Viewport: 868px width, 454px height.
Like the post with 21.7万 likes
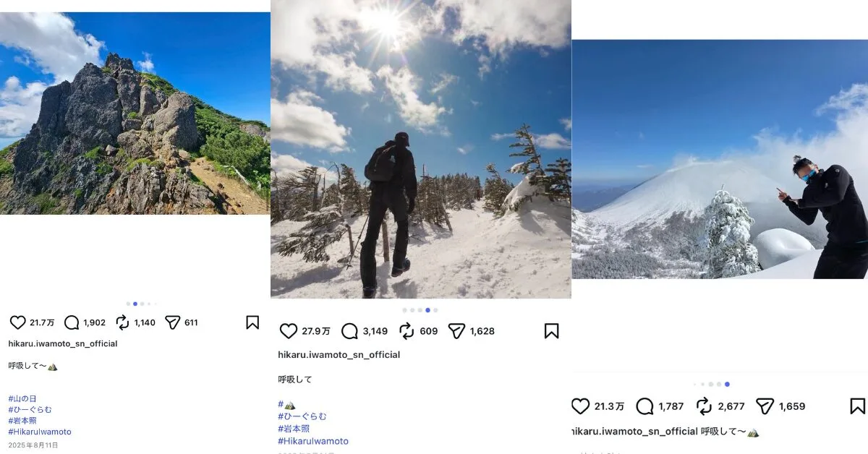pyautogui.click(x=17, y=322)
